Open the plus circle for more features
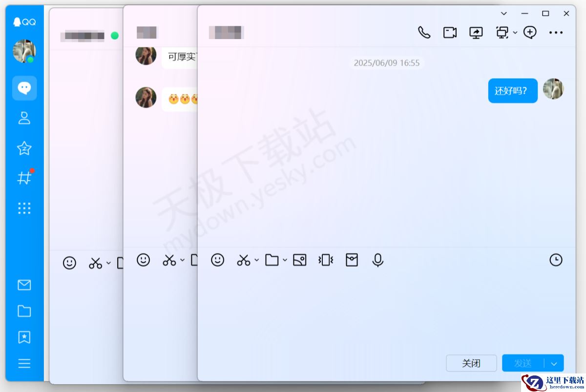This screenshot has height=392, width=586. click(x=530, y=32)
